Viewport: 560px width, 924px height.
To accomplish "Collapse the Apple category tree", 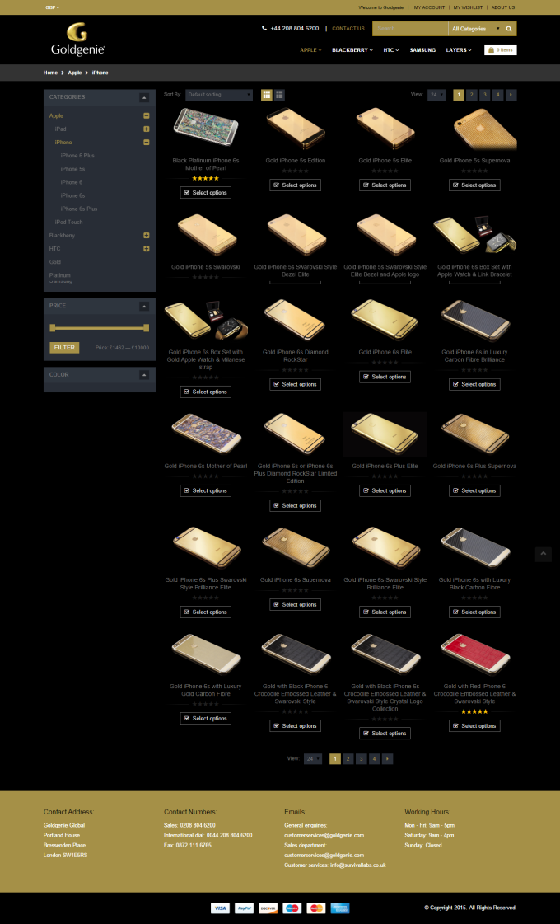I will 146,115.
